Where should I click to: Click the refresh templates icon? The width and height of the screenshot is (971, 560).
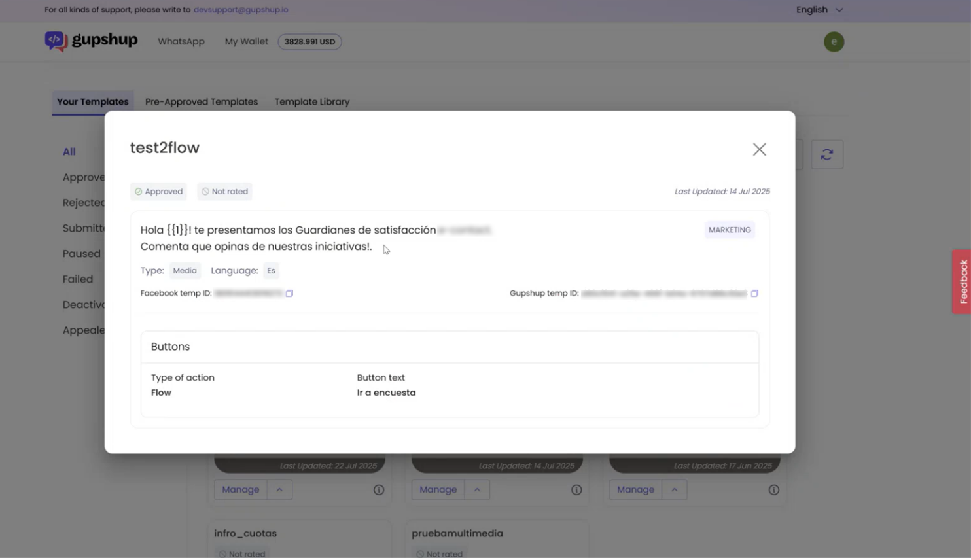827,155
